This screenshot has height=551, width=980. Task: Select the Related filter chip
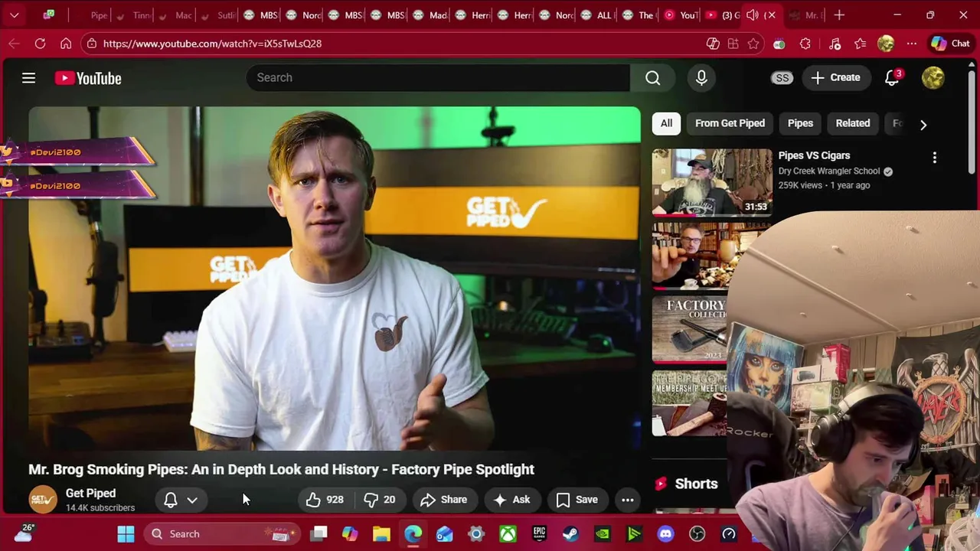point(852,123)
